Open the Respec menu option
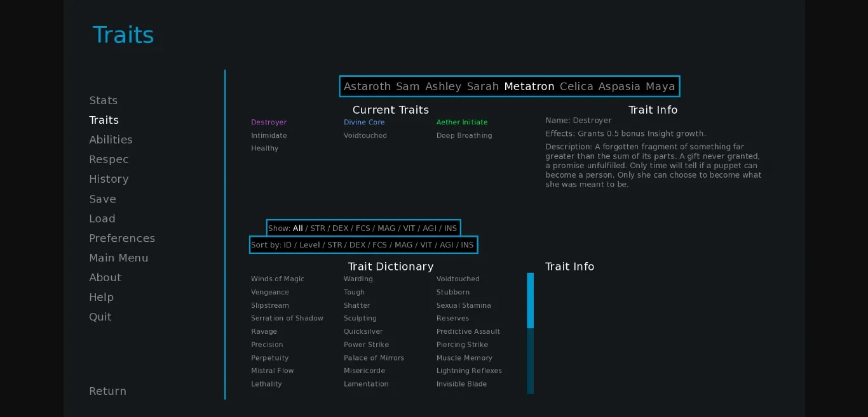Screen dimensions: 868x417 109,159
